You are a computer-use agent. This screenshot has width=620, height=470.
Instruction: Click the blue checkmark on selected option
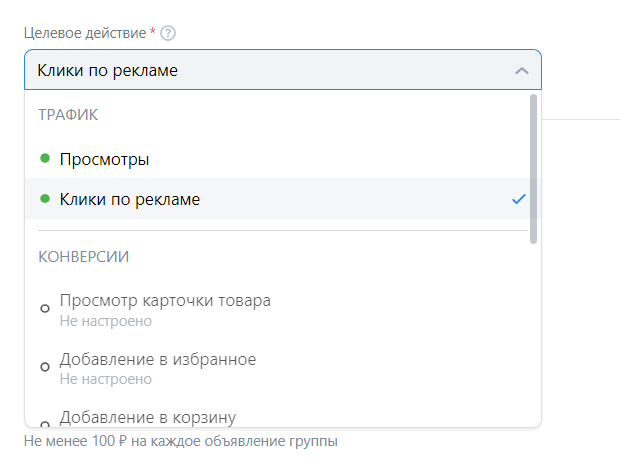point(519,199)
